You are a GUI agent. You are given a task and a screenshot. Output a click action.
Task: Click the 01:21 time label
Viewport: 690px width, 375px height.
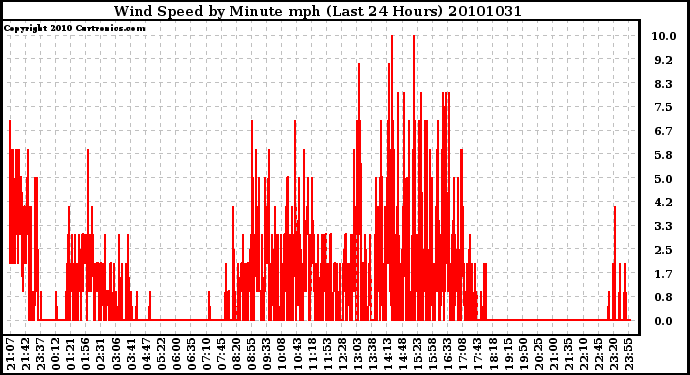(x=71, y=355)
